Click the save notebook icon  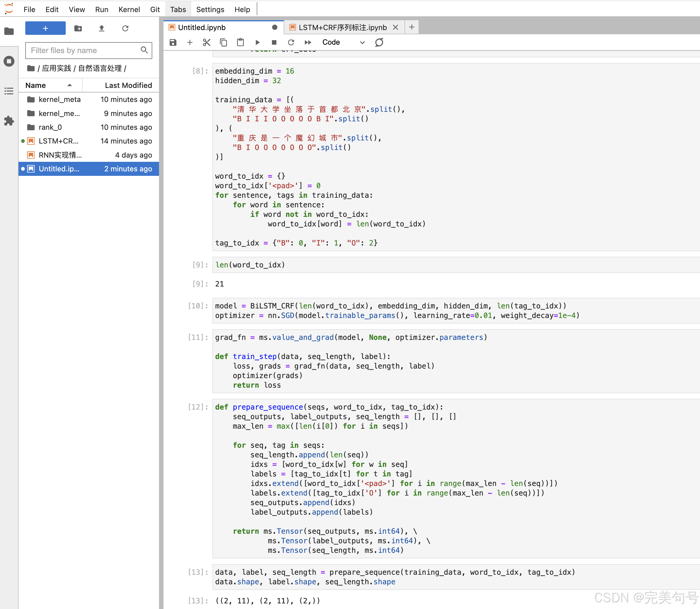[x=173, y=42]
